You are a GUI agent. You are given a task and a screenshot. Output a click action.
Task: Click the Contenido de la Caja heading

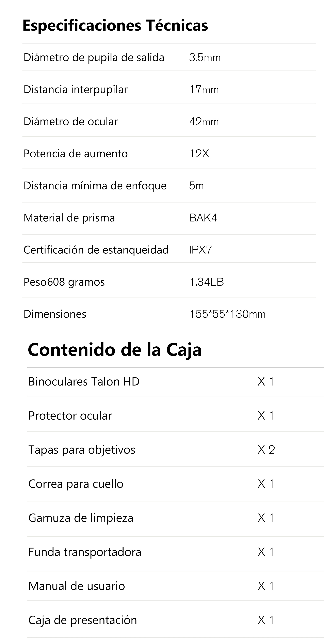(115, 349)
